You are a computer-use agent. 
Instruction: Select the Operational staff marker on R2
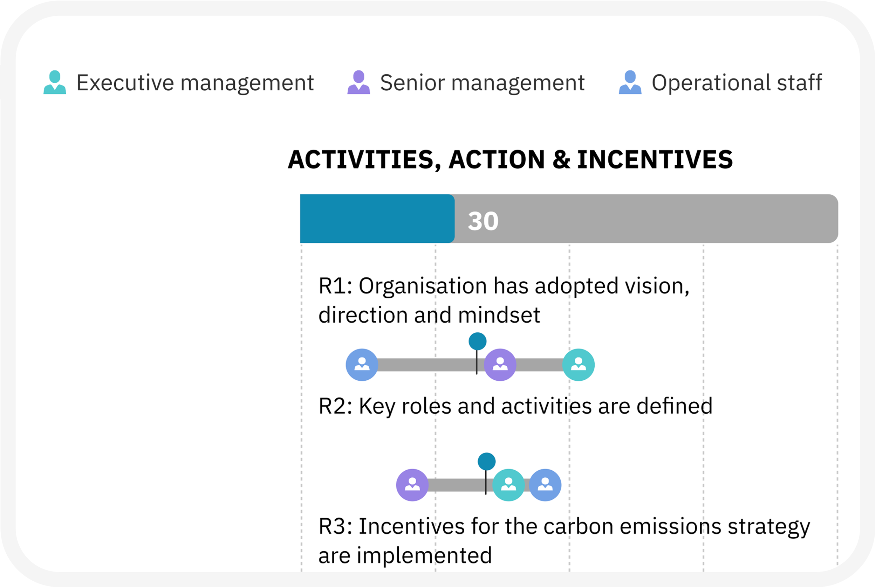pyautogui.click(x=545, y=485)
